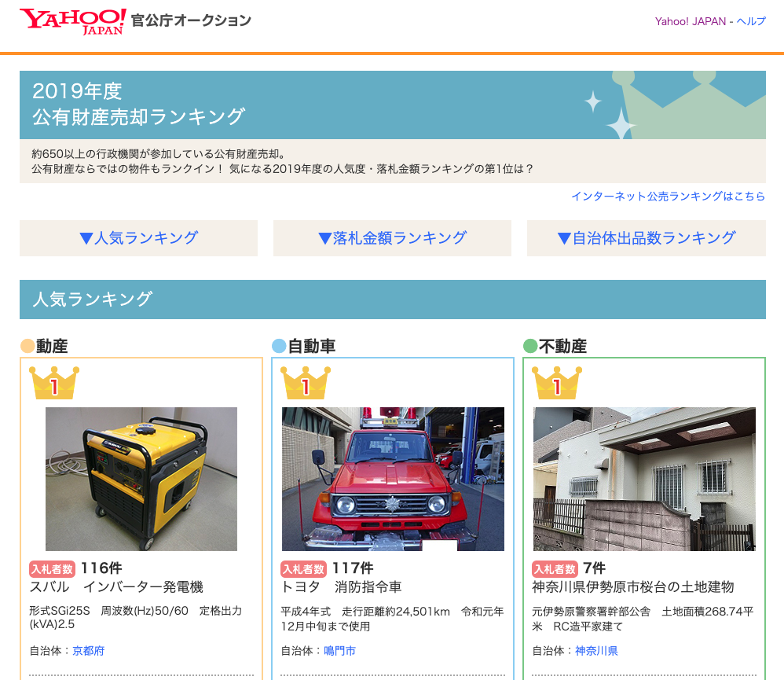The height and width of the screenshot is (680, 784).
Task: Click the 人気ランキング section header bar
Action: click(x=393, y=300)
